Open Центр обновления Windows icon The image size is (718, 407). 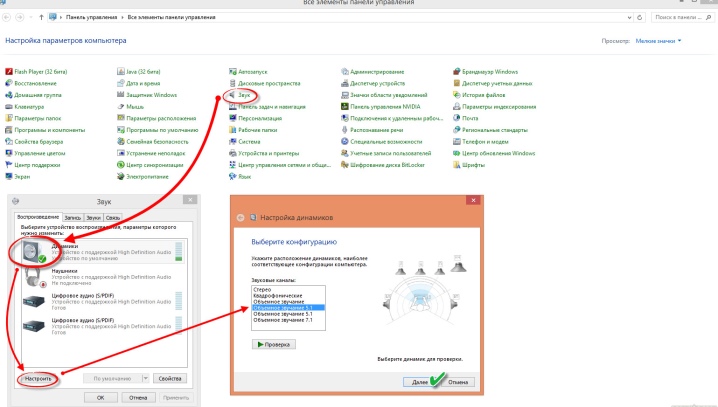click(x=457, y=153)
